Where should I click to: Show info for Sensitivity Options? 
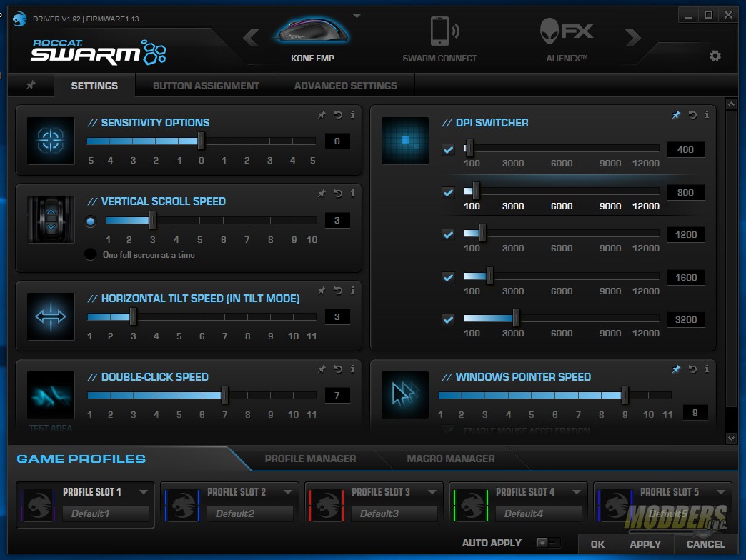click(x=352, y=114)
